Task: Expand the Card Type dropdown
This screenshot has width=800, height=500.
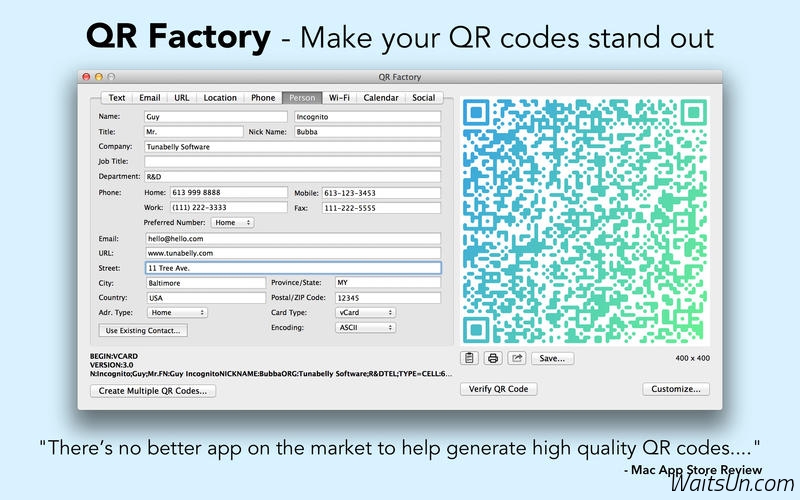Action: click(x=365, y=312)
